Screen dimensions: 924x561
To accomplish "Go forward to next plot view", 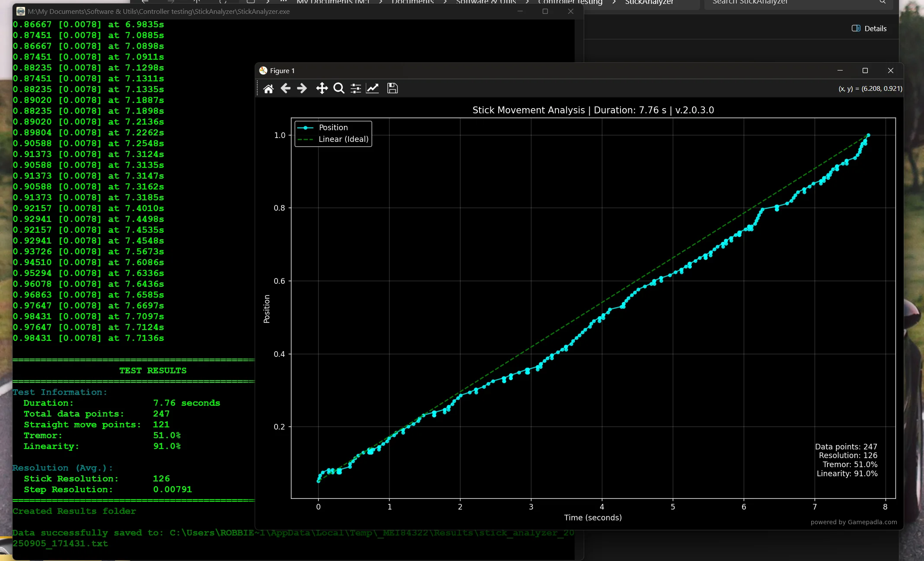I will [302, 89].
